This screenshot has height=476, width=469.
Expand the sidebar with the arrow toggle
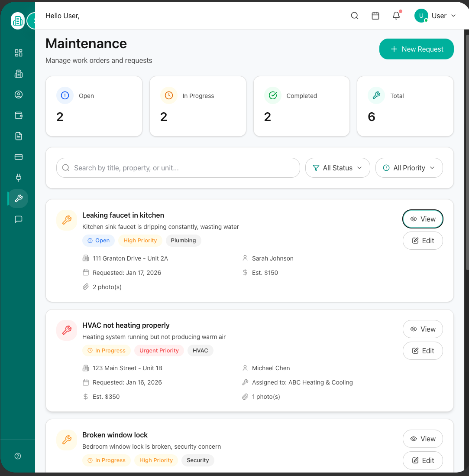(x=32, y=21)
